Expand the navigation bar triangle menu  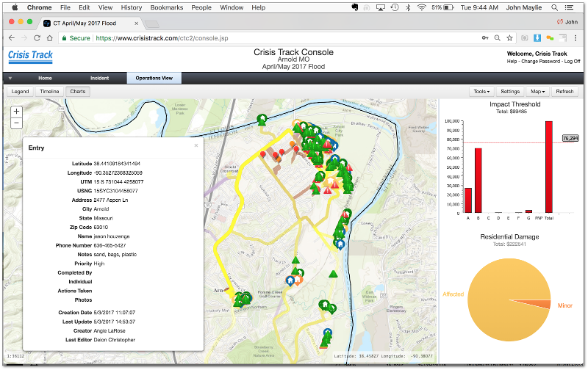[x=10, y=79]
